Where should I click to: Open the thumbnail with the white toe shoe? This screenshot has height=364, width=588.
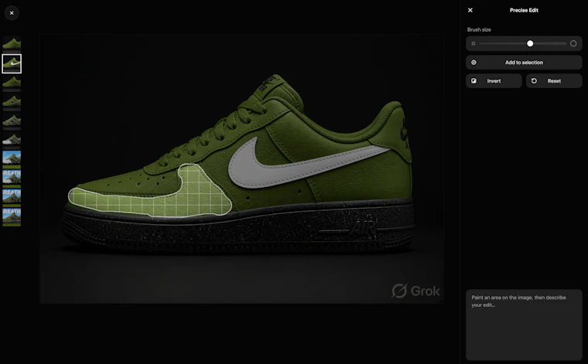click(x=12, y=140)
